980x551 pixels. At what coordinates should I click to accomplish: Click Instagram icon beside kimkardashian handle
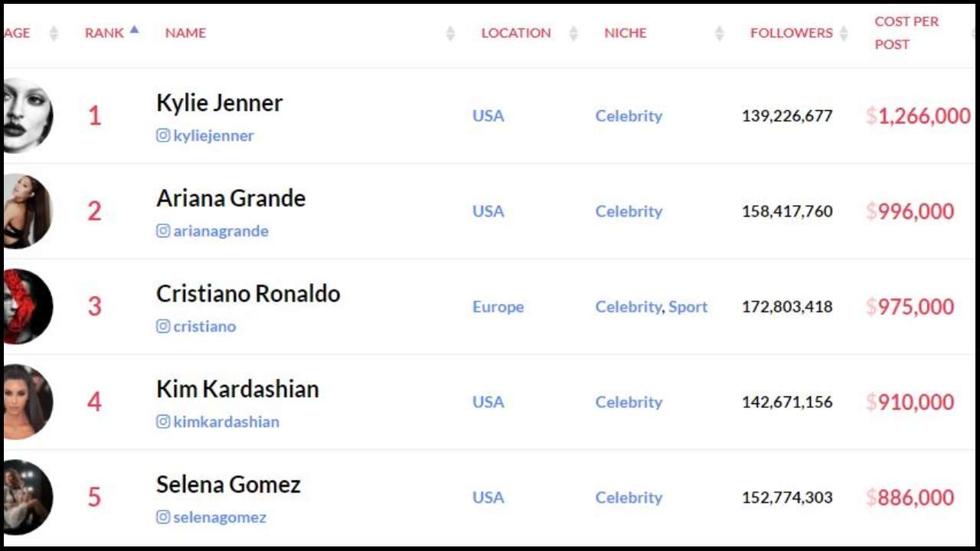(163, 421)
